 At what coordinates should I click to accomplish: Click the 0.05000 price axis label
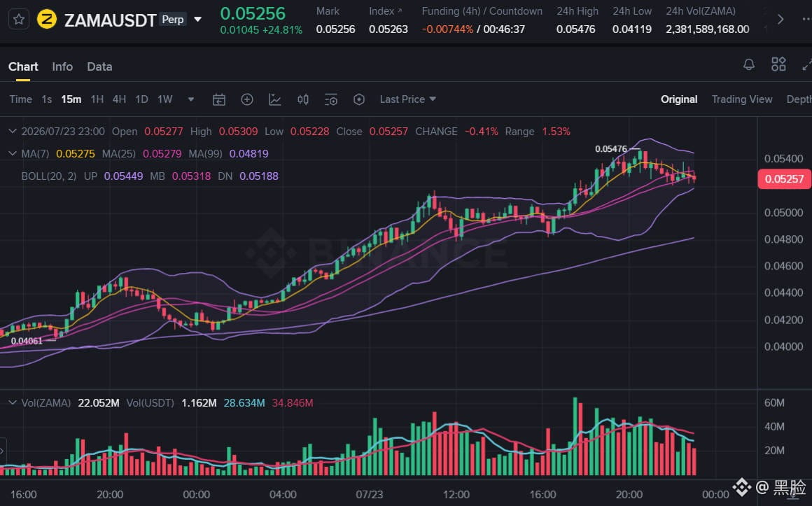point(783,212)
